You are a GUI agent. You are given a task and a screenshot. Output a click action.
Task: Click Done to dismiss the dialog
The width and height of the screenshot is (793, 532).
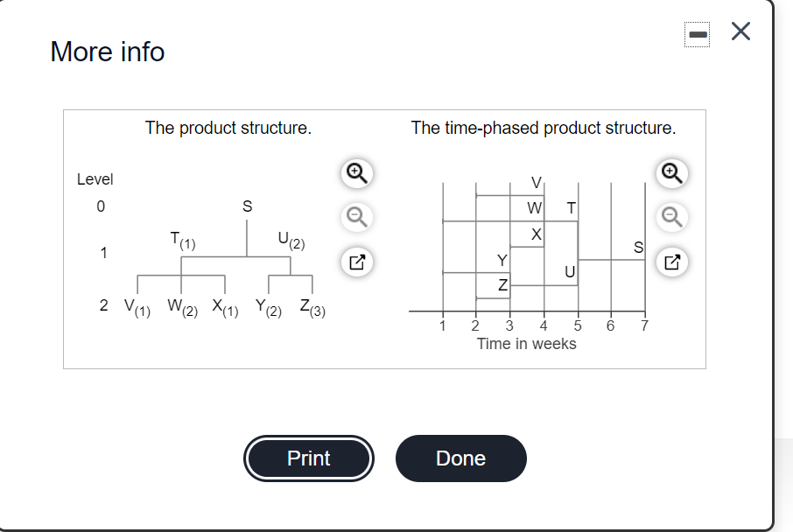(x=460, y=458)
